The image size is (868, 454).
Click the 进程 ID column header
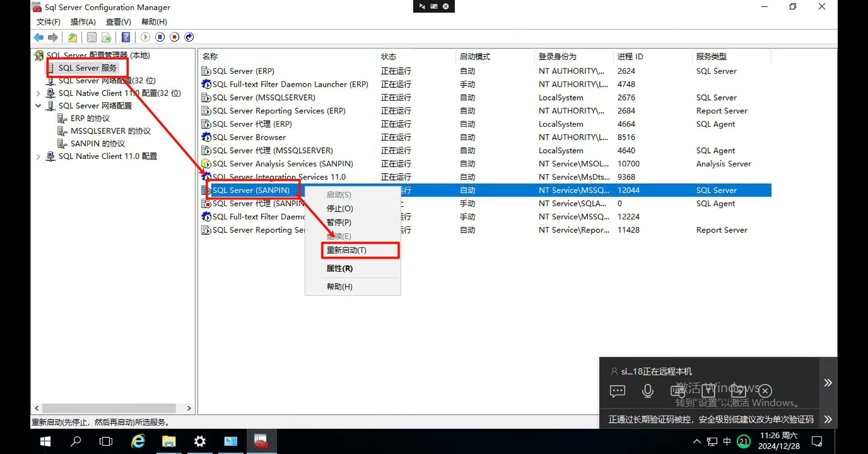(653, 57)
